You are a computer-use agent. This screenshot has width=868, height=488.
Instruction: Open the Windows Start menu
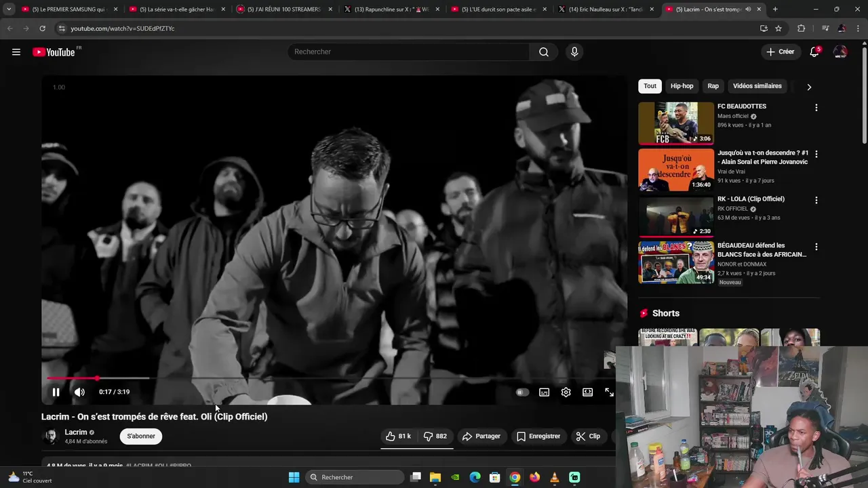coord(294,477)
